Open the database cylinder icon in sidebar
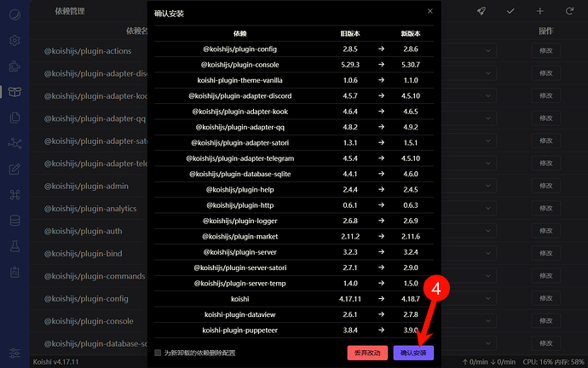Image resolution: width=588 pixels, height=368 pixels. point(14,221)
